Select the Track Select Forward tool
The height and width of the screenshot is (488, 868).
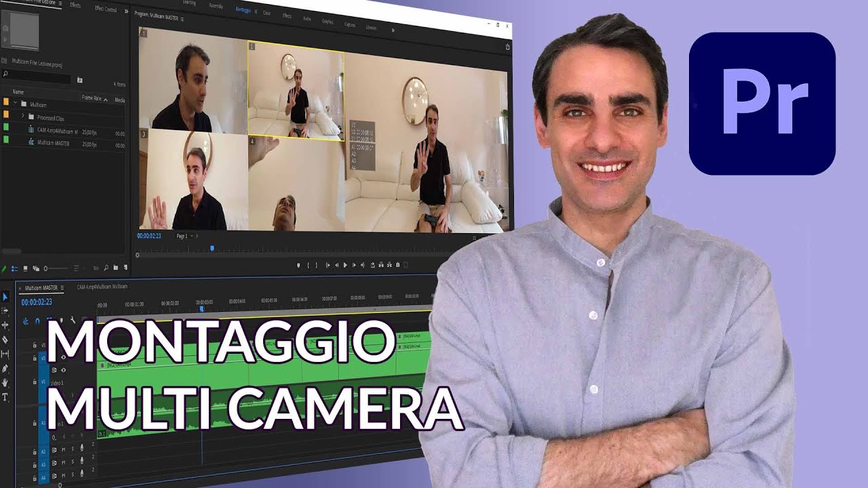click(x=5, y=310)
